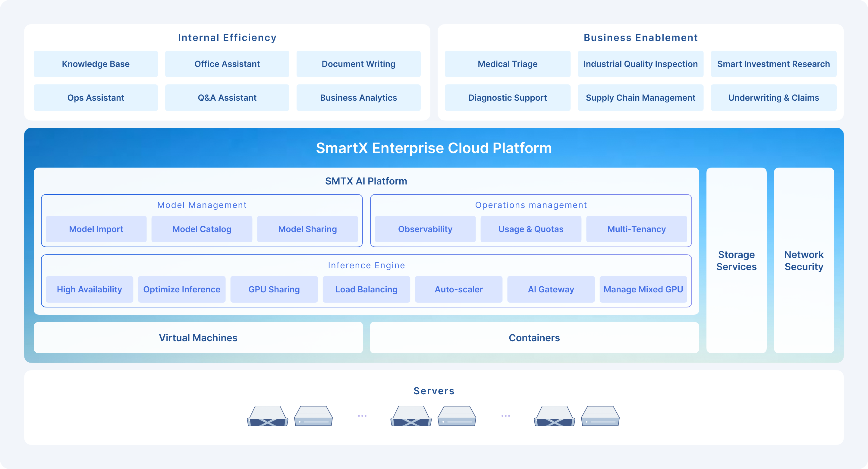Select the Diagnostic Support tile
This screenshot has height=469, width=868.
click(x=508, y=98)
